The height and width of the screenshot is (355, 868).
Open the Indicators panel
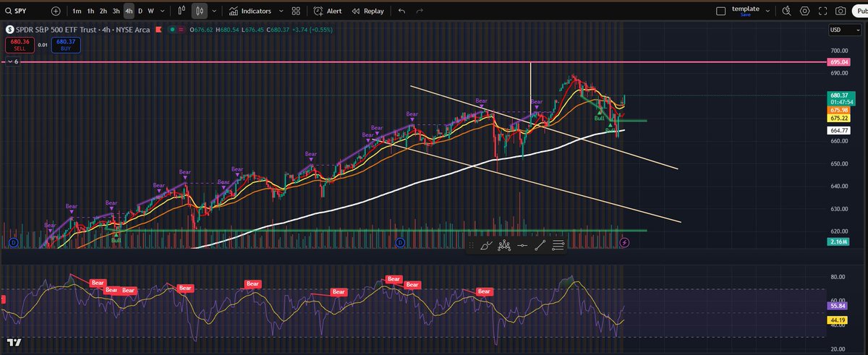pyautogui.click(x=250, y=11)
